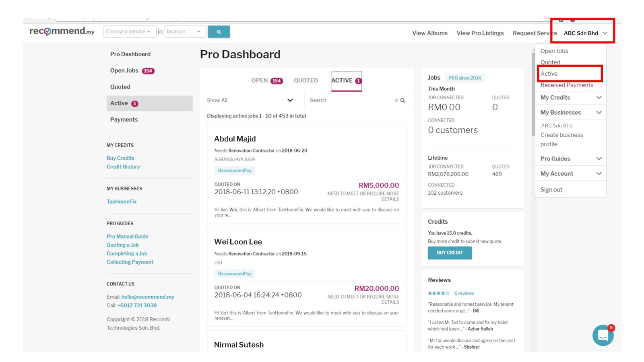This screenshot has height=362, width=644.
Task: Open the Pro Manual Guide link
Action: [128, 237]
